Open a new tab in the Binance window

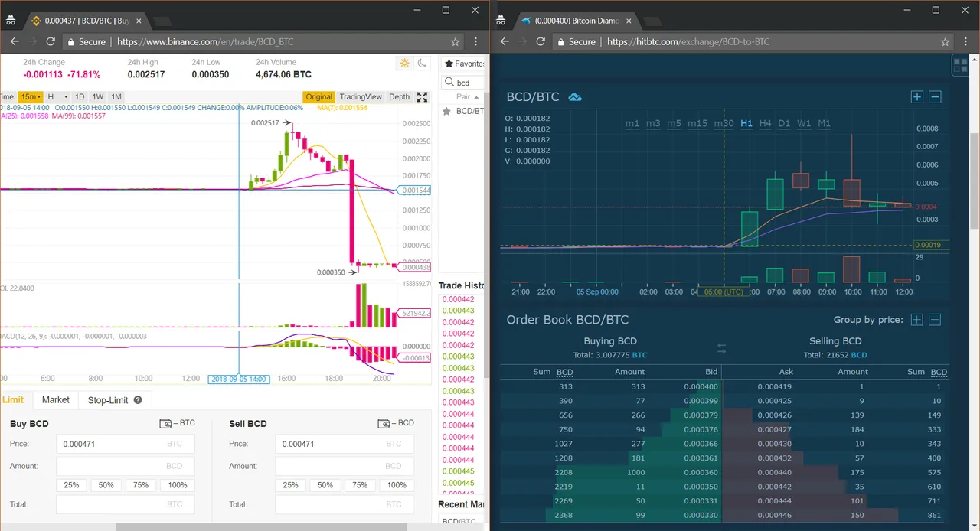click(x=162, y=21)
